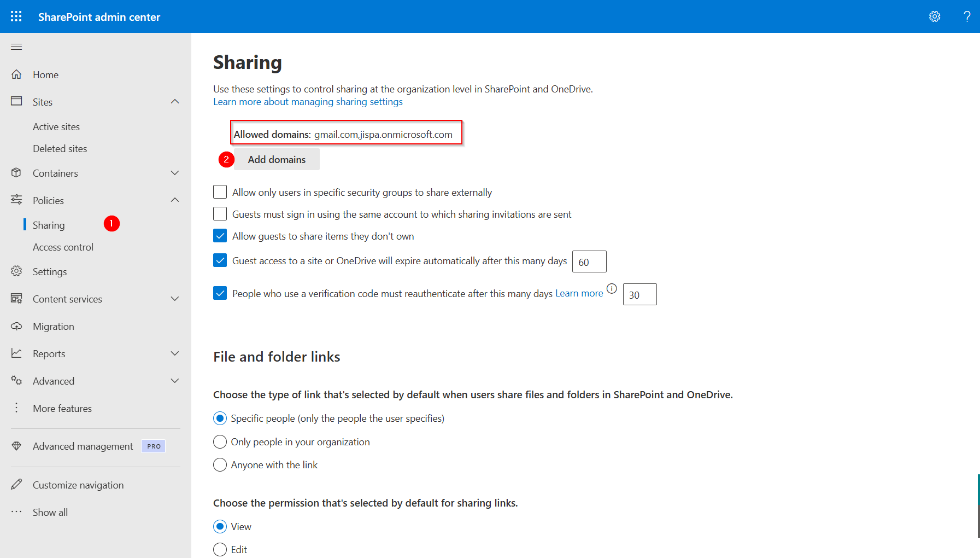
Task: Click the guest access expiration days field
Action: tap(589, 261)
